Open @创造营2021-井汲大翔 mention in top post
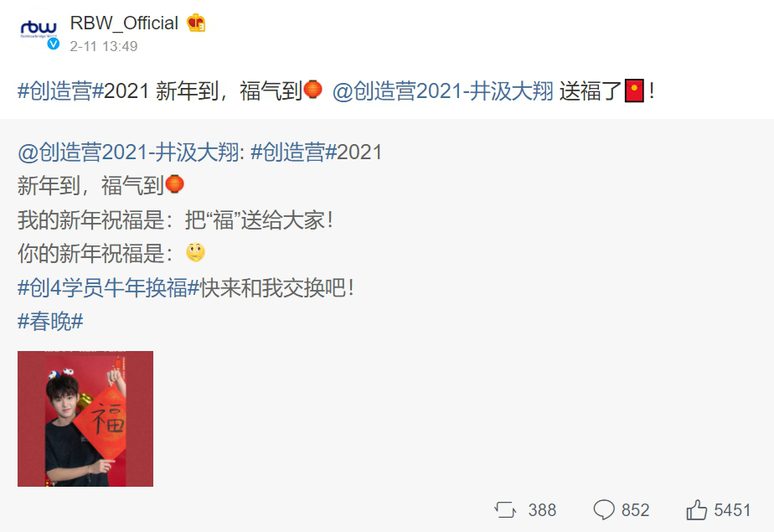The height and width of the screenshot is (532, 774). pos(443,91)
